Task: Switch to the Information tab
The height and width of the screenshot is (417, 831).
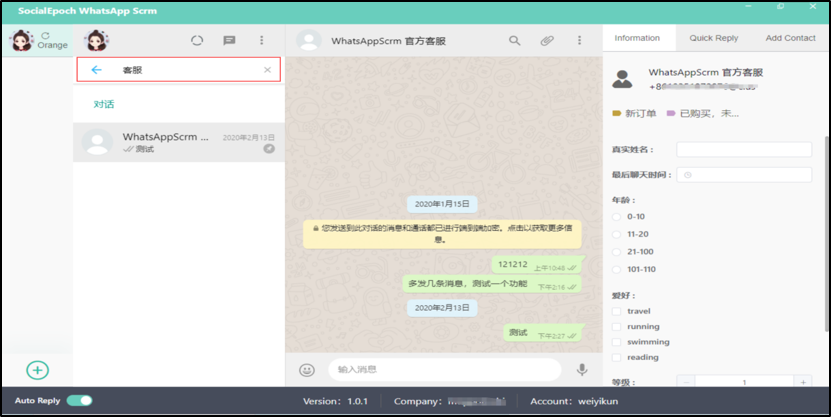Action: tap(637, 38)
